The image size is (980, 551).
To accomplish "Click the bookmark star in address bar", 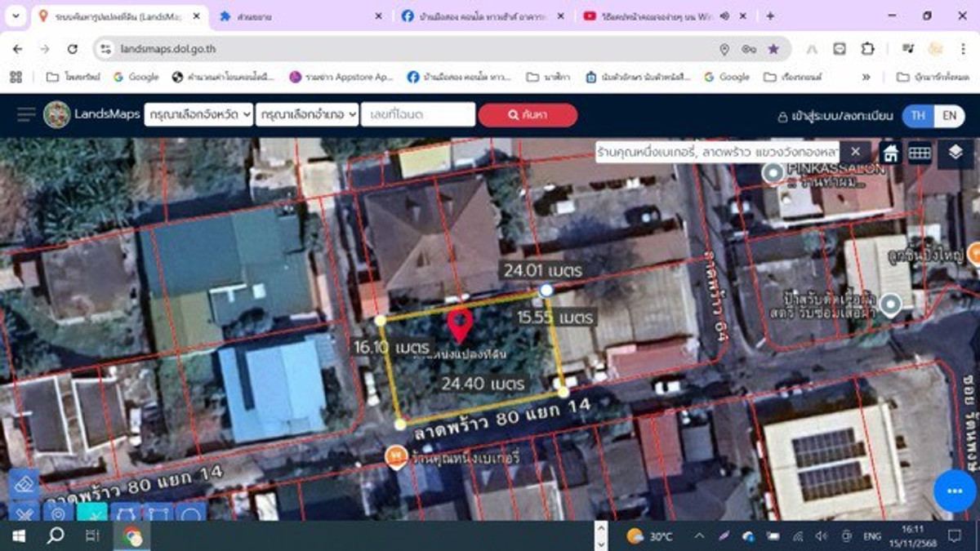I will pos(773,49).
